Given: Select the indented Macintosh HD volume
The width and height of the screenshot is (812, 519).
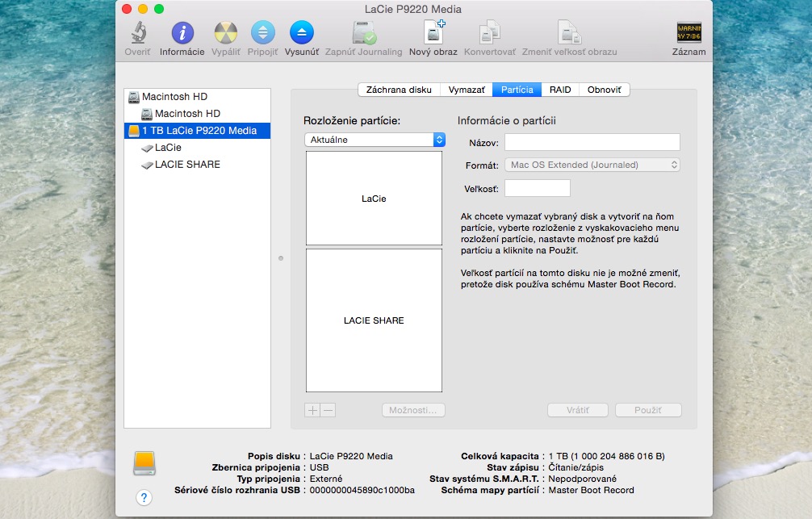Looking at the screenshot, I should [x=197, y=114].
